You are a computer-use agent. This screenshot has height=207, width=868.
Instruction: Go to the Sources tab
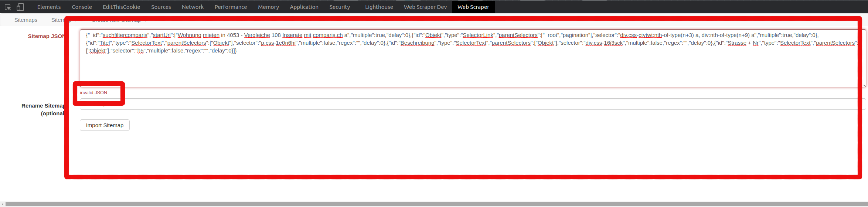[x=161, y=7]
